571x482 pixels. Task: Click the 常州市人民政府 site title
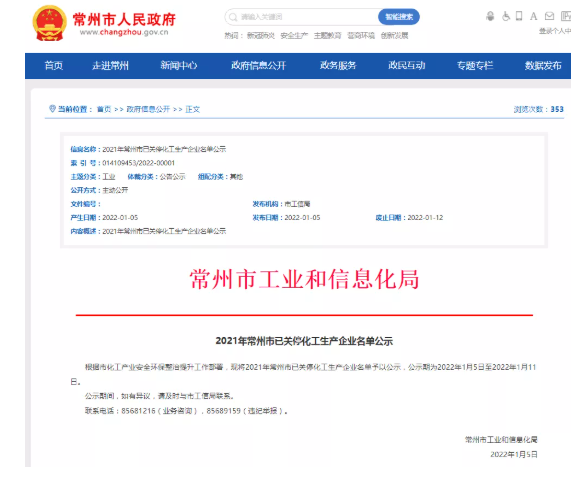click(124, 19)
